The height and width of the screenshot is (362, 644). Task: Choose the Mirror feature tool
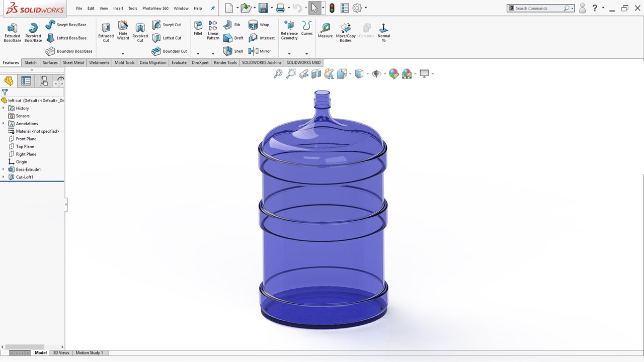point(260,51)
